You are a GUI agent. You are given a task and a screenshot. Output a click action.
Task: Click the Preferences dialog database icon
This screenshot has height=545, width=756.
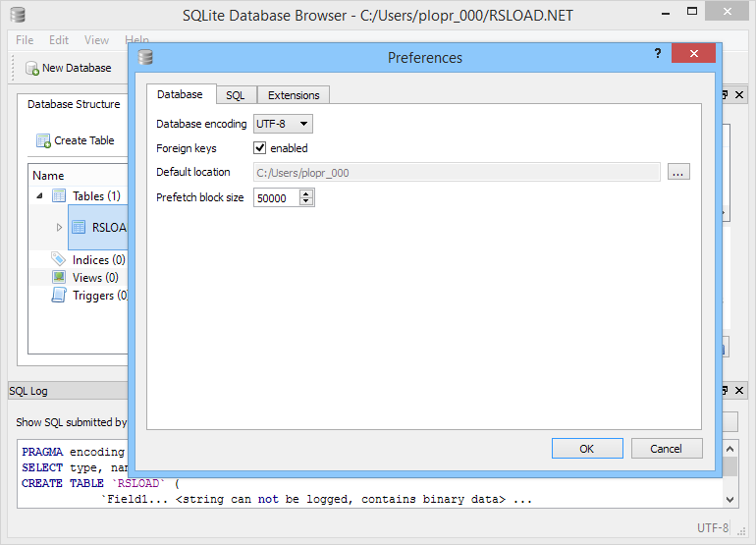(145, 57)
